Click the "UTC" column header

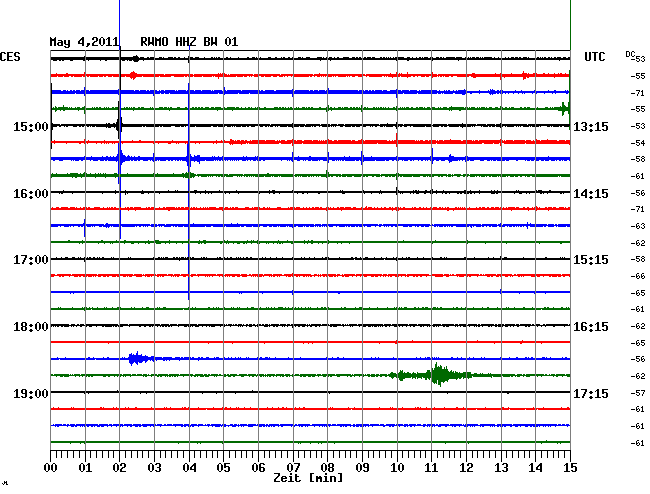coord(594,57)
